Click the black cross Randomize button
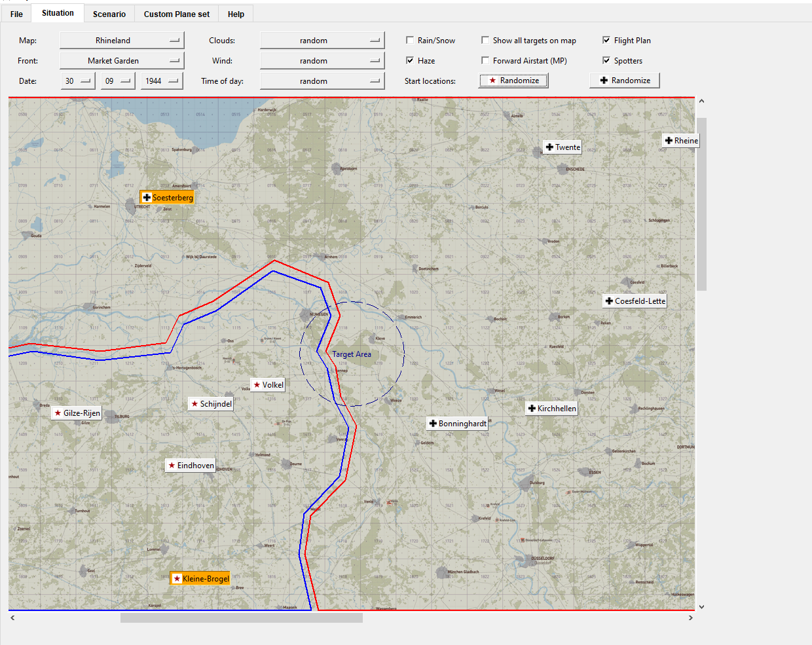The height and width of the screenshot is (645, 812). 625,81
